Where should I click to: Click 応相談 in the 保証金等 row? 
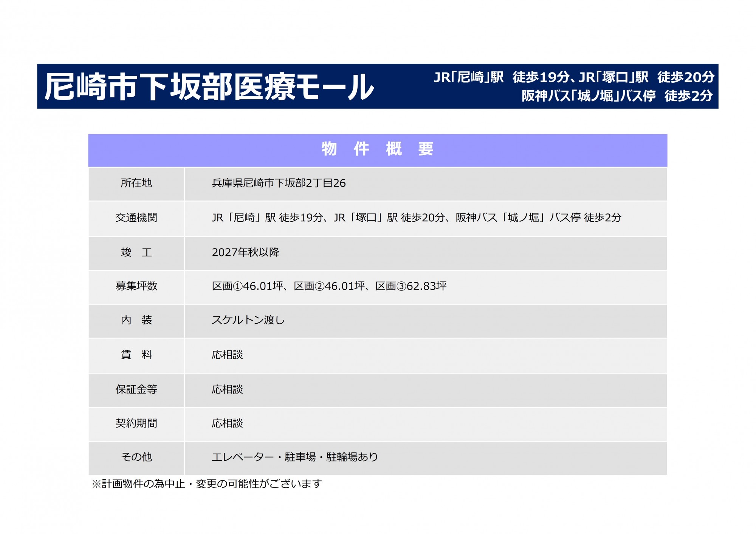click(227, 389)
